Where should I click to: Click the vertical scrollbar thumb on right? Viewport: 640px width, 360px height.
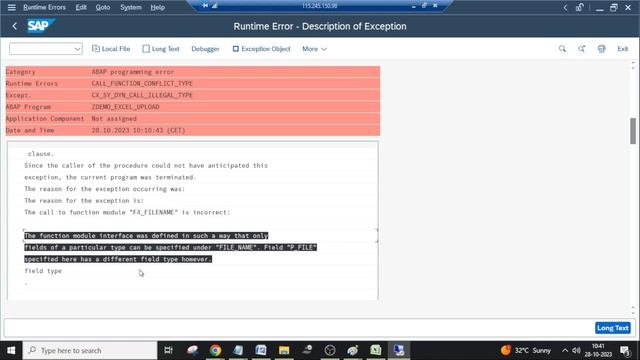[633, 131]
